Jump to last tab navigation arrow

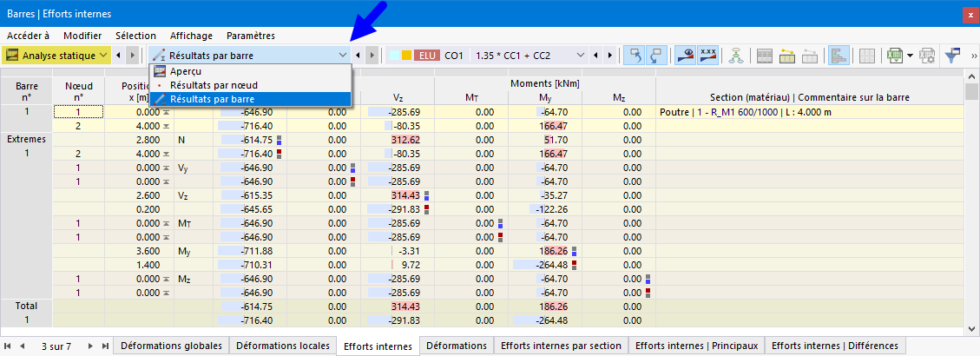pyautogui.click(x=104, y=346)
